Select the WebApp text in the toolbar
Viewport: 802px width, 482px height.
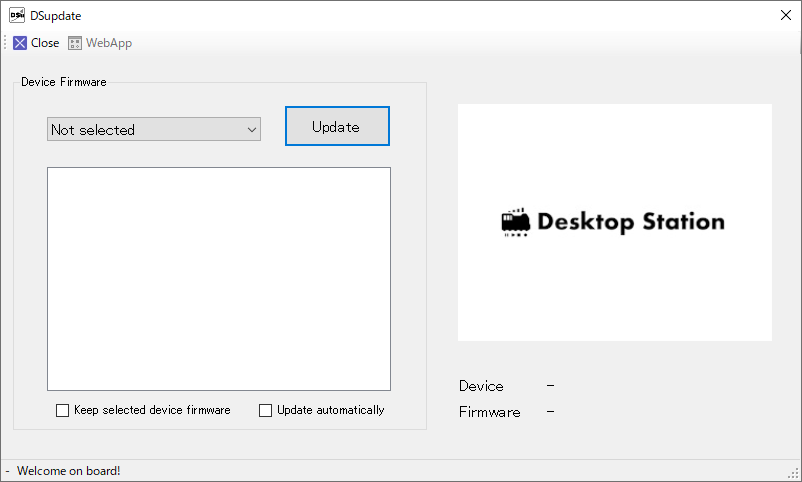click(108, 43)
